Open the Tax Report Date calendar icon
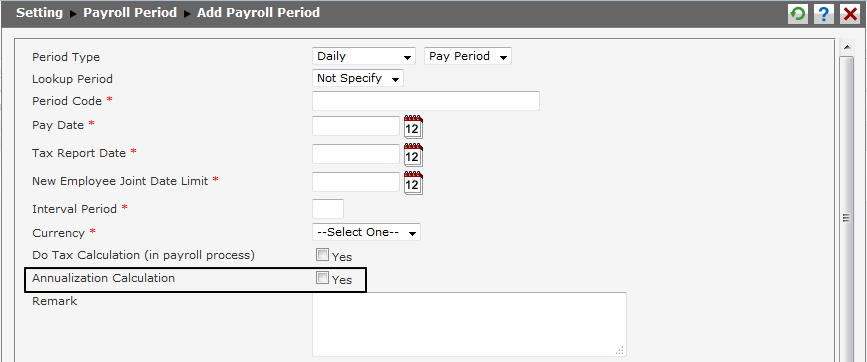Image resolution: width=867 pixels, height=362 pixels. (x=413, y=155)
